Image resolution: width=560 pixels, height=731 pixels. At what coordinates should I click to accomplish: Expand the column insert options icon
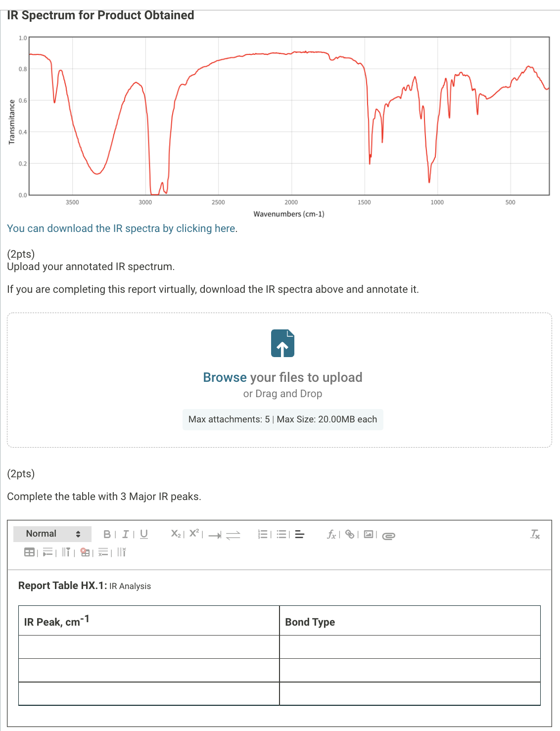(67, 552)
